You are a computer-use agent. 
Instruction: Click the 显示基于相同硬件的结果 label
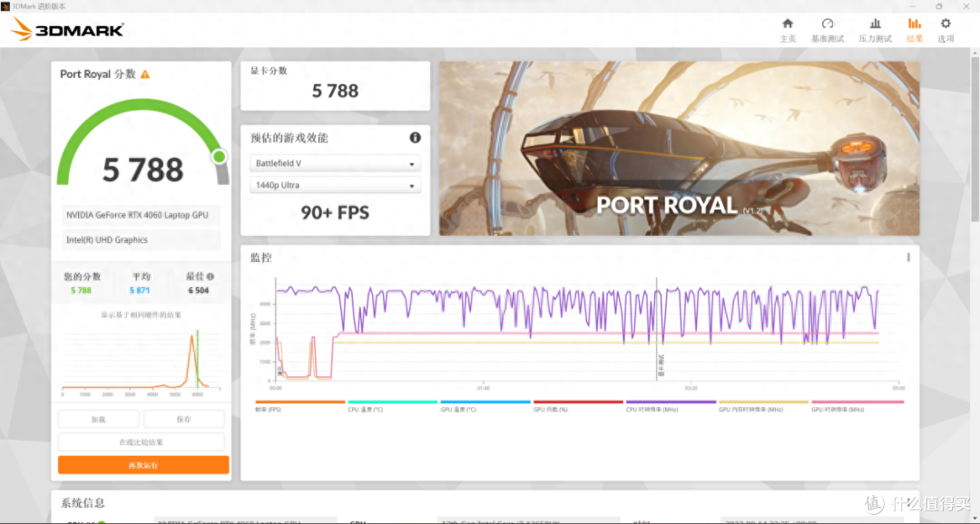pos(142,315)
